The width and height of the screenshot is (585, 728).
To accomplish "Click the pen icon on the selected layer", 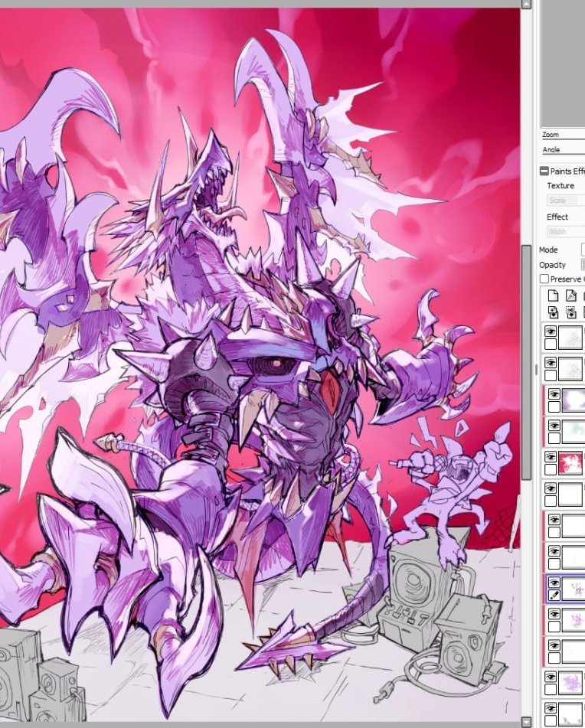I will pyautogui.click(x=554, y=595).
